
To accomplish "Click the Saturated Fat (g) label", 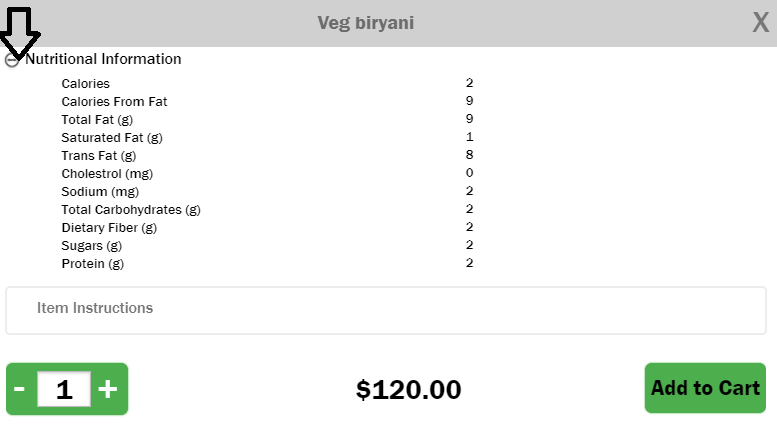I will click(x=111, y=138).
